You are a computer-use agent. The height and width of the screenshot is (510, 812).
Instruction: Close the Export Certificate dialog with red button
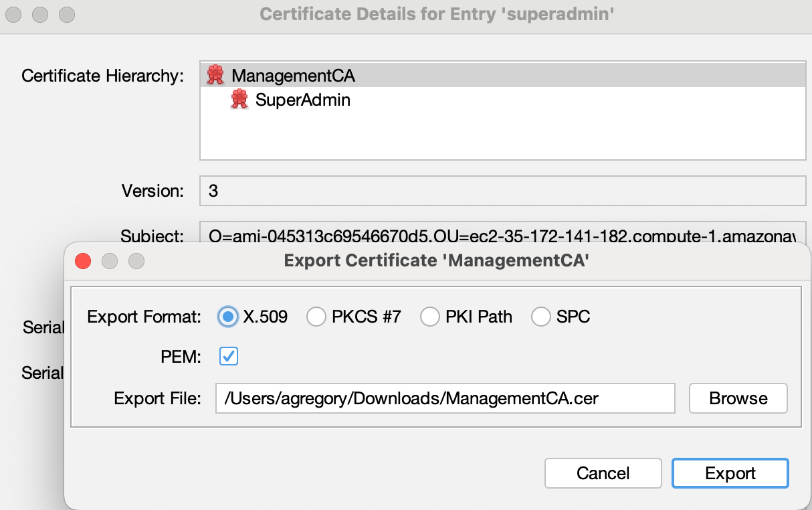83,261
